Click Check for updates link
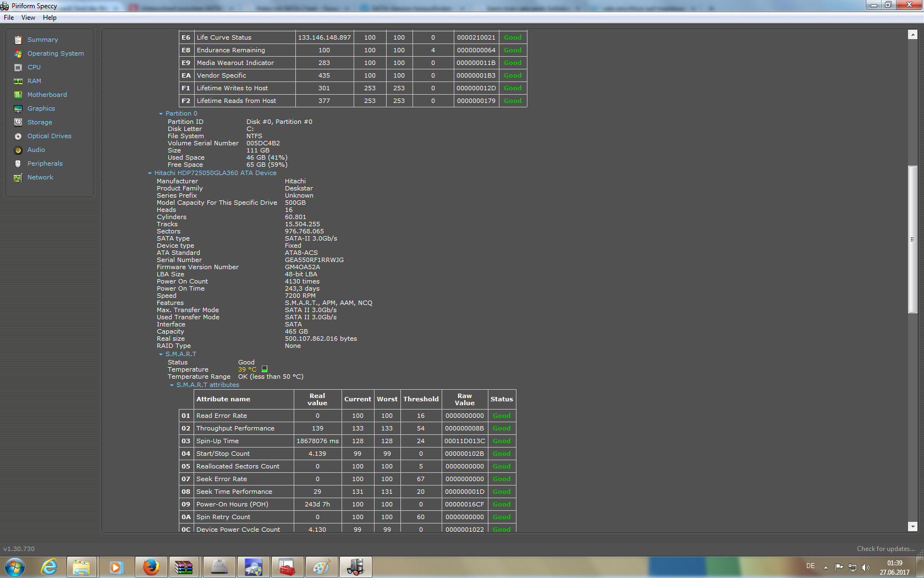The height and width of the screenshot is (578, 924). pyautogui.click(x=885, y=549)
